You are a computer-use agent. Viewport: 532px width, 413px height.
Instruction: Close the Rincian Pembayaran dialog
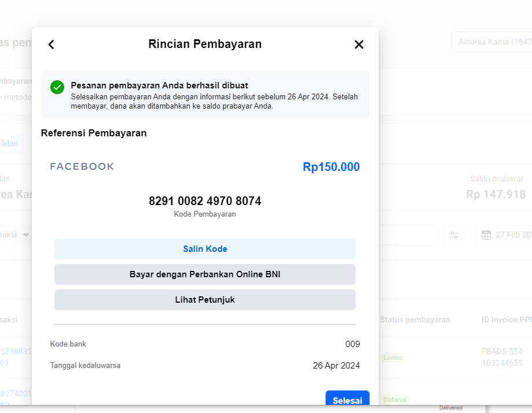coord(359,44)
